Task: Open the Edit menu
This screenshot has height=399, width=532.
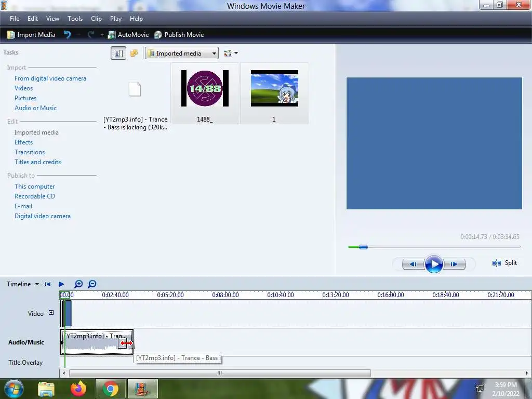Action: [x=33, y=19]
